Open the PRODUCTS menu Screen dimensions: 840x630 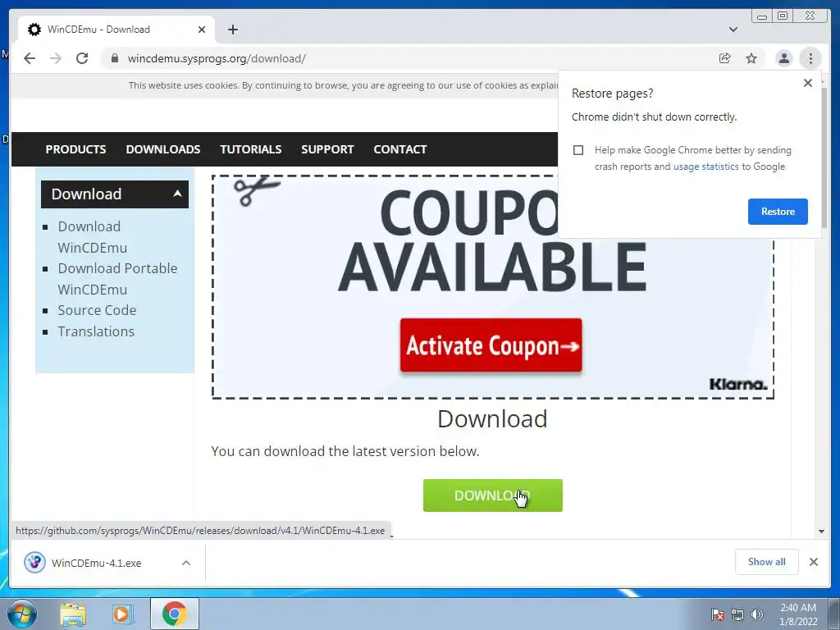(x=75, y=149)
